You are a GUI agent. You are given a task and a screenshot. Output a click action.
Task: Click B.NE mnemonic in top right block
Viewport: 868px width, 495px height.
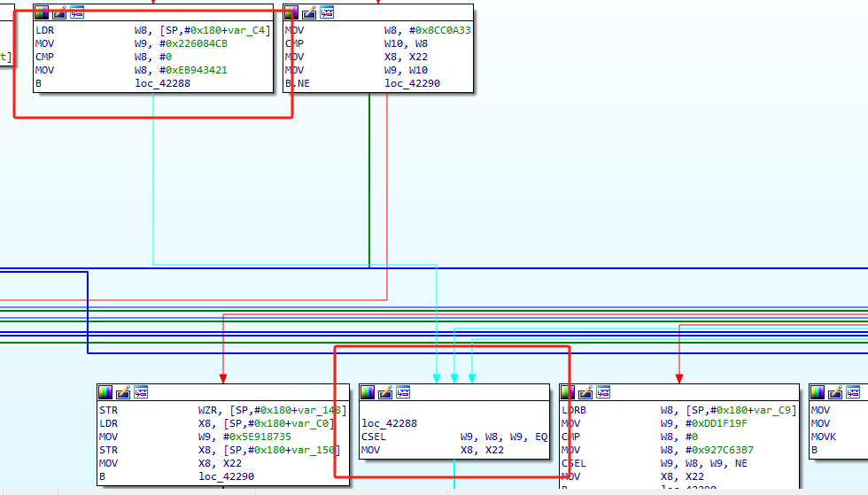tap(298, 83)
